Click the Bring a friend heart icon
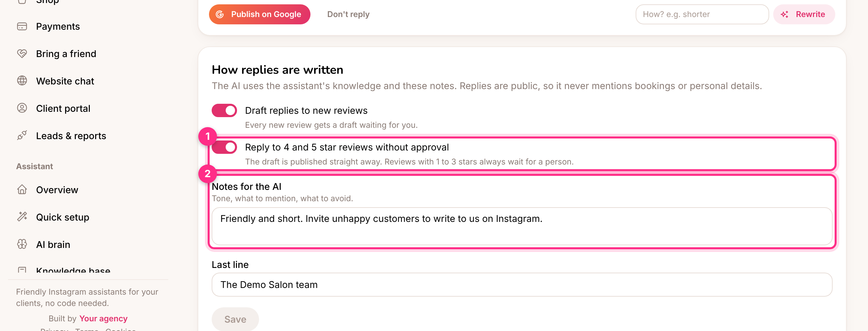868x331 pixels. tap(22, 53)
